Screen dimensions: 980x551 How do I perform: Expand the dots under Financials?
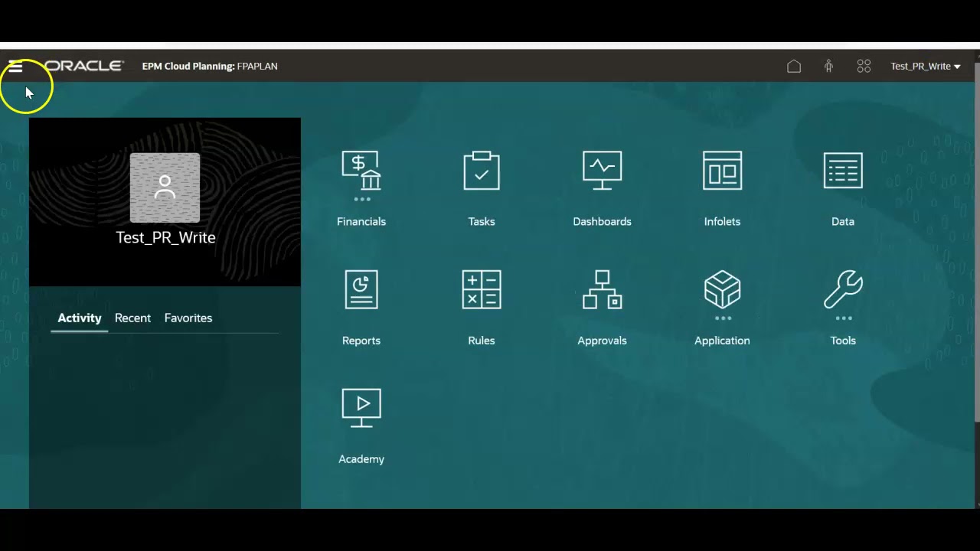pyautogui.click(x=362, y=199)
